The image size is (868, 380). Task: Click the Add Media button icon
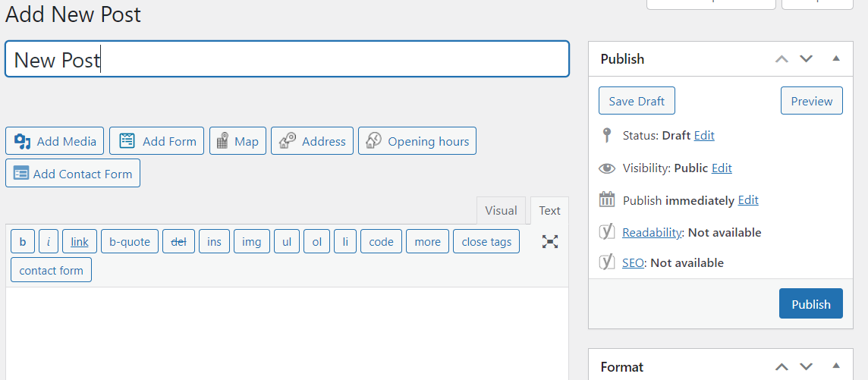(x=23, y=141)
